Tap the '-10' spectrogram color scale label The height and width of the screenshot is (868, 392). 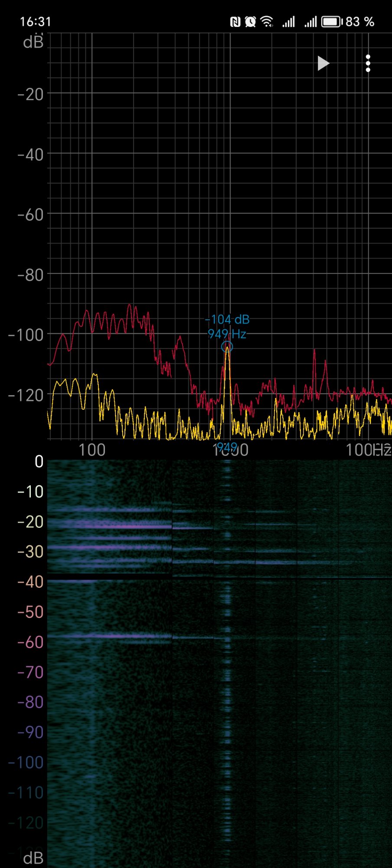(30, 492)
